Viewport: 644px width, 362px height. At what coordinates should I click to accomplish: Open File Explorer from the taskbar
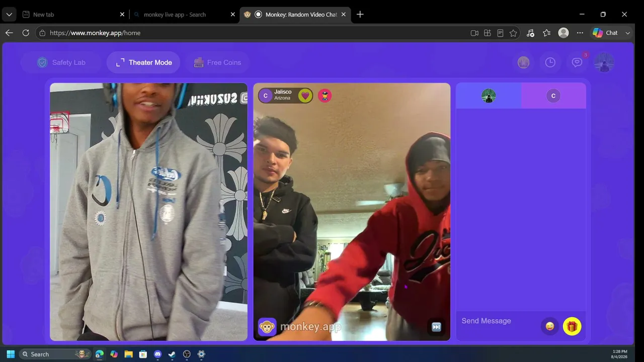click(x=128, y=354)
